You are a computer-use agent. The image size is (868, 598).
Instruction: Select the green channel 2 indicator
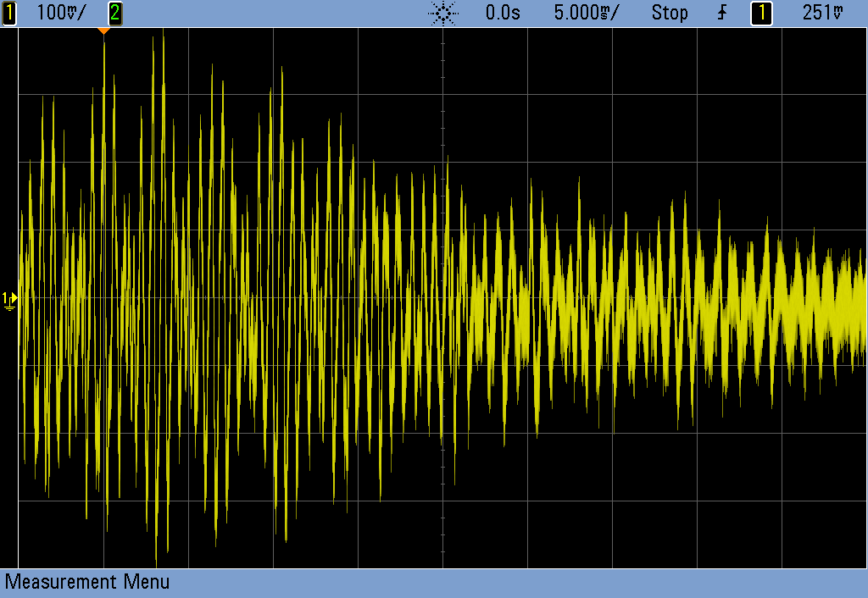tap(114, 13)
